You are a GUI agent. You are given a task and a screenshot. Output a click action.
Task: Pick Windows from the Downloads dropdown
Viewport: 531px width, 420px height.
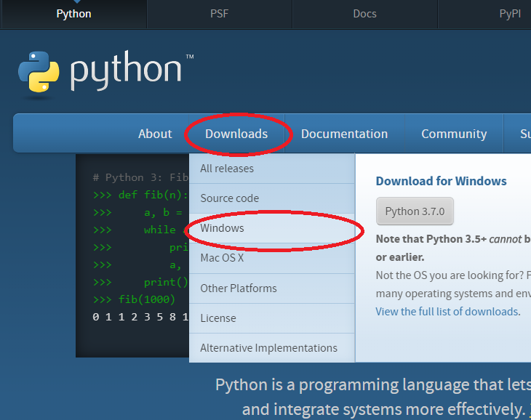tap(222, 228)
